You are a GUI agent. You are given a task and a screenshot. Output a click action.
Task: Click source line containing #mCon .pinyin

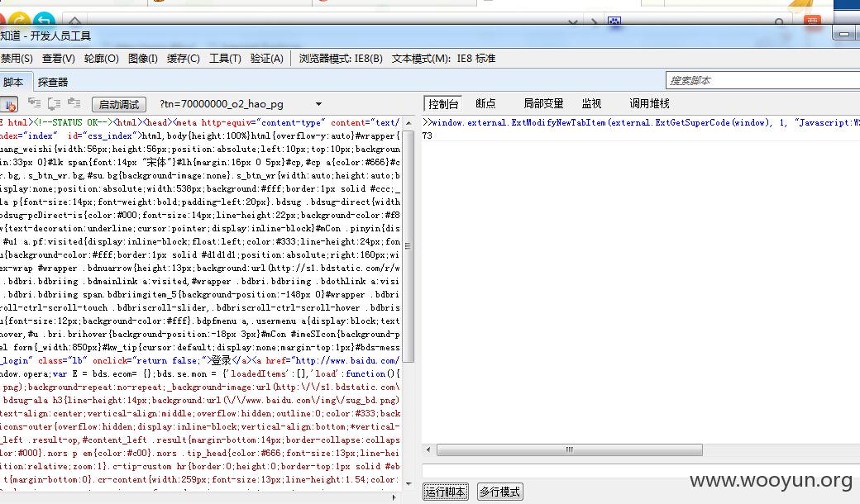[x=200, y=228]
